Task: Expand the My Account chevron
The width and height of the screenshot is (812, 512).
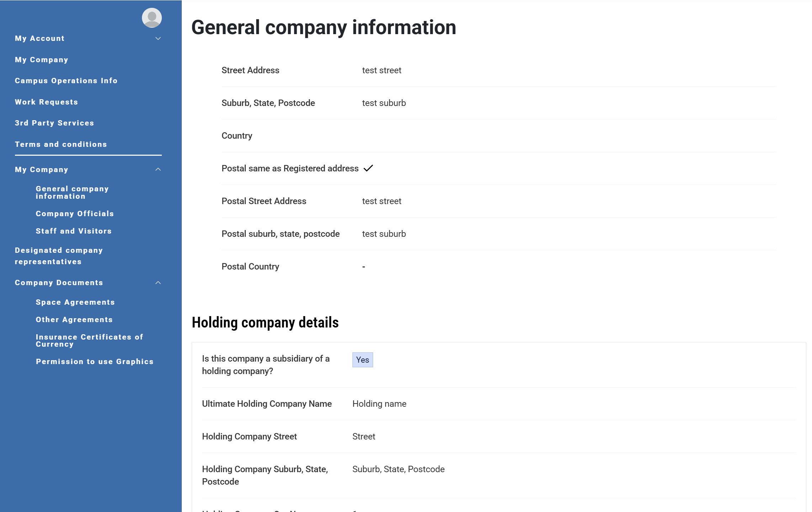Action: pos(158,38)
